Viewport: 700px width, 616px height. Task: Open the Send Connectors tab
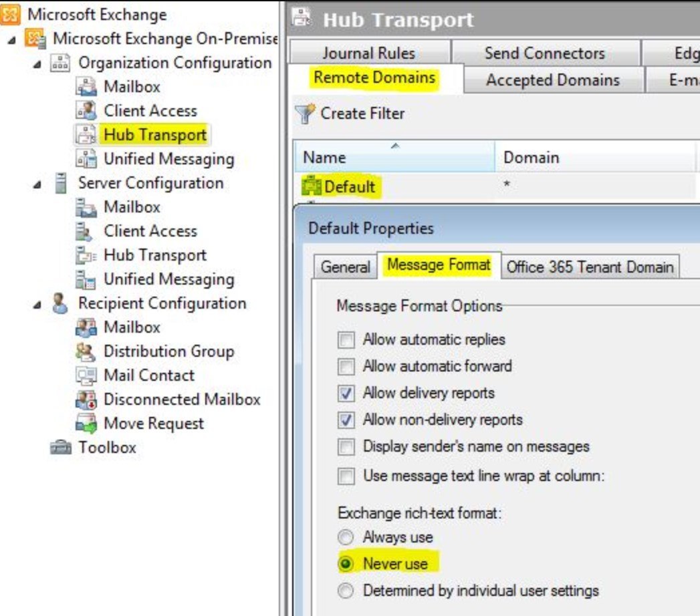pos(545,53)
